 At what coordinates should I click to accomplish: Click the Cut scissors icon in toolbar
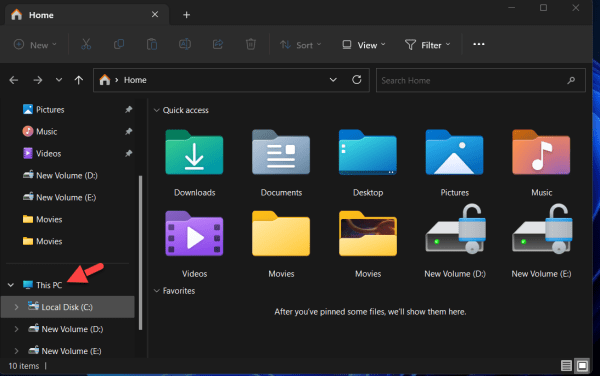pos(86,44)
